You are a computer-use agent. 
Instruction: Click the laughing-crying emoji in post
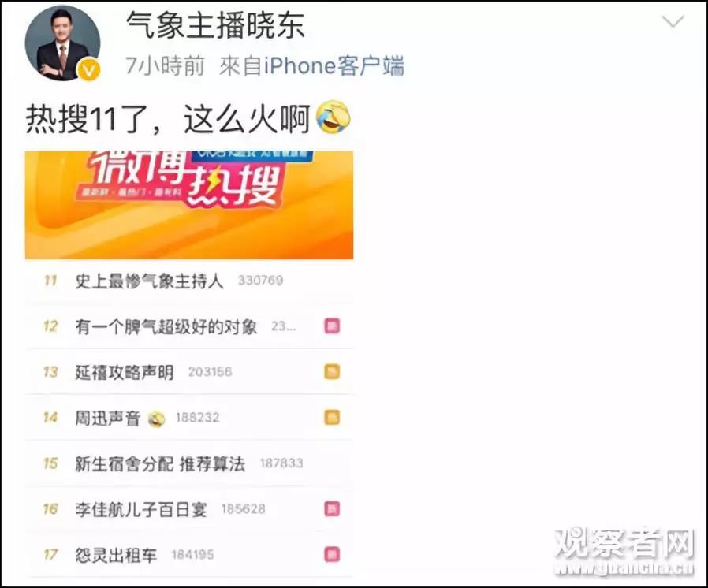tap(334, 117)
